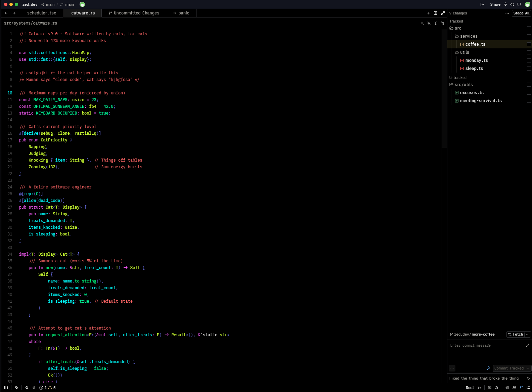Check the box next to monday.ts

(529, 60)
